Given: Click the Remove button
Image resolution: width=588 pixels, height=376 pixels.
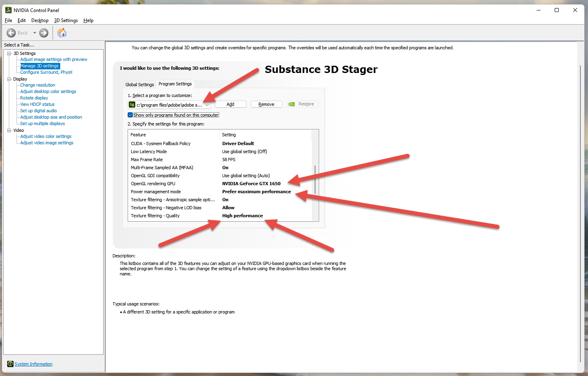Looking at the screenshot, I should click(267, 104).
